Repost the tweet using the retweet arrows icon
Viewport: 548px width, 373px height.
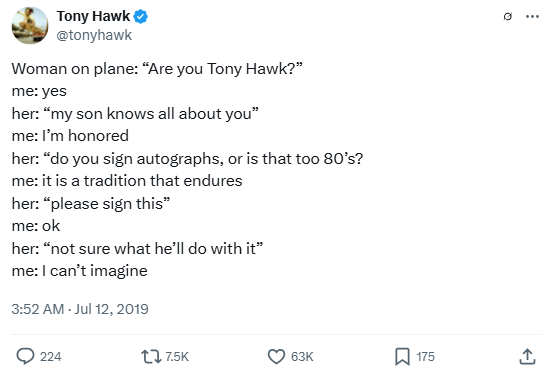coord(151,357)
